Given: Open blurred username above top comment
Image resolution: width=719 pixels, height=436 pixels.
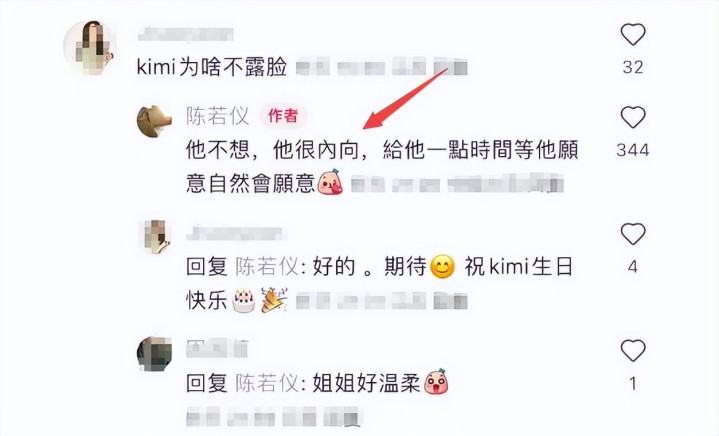Looking at the screenshot, I should point(185,34).
